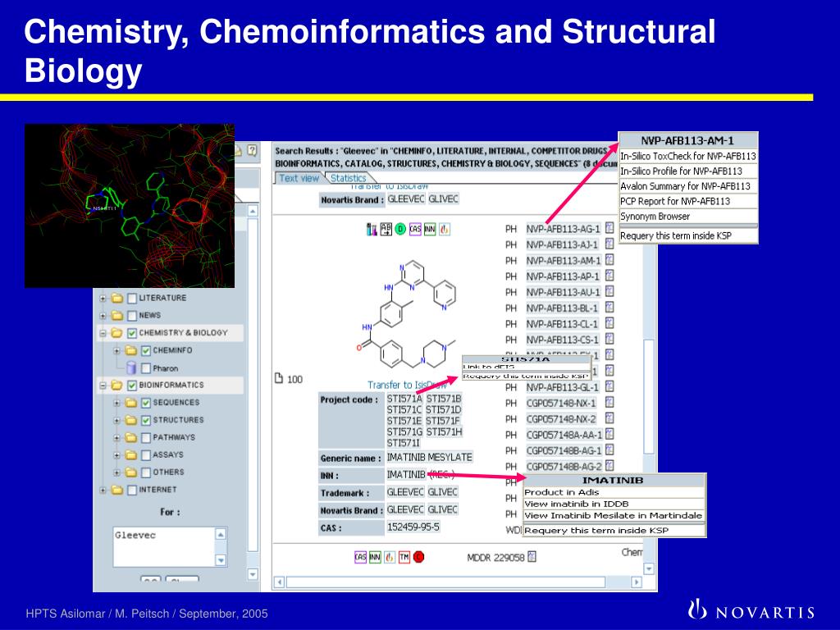Uncheck the CHEMINFO checkbox
Viewport: 840px width, 630px height.
pos(146,350)
